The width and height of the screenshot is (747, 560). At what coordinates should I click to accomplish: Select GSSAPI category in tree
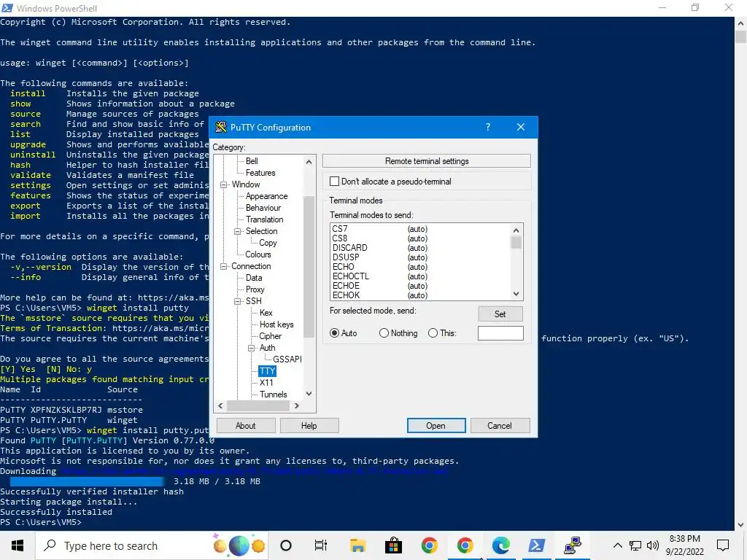click(287, 359)
